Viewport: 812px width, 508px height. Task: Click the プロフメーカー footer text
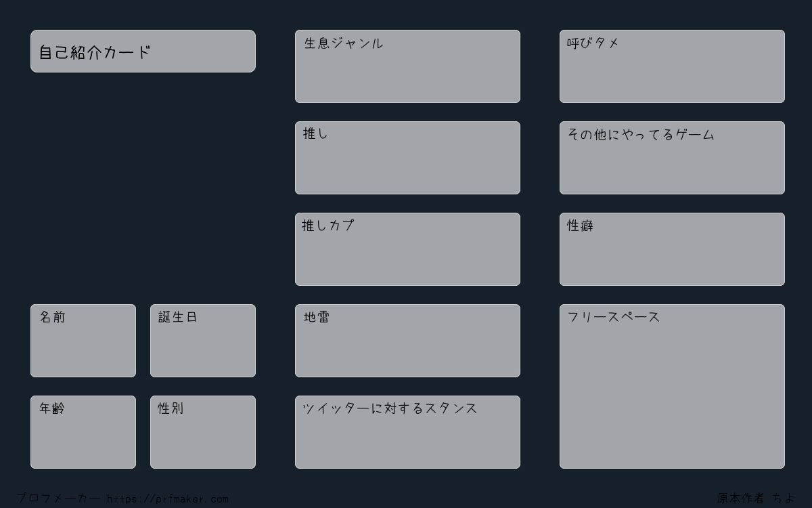(58, 499)
